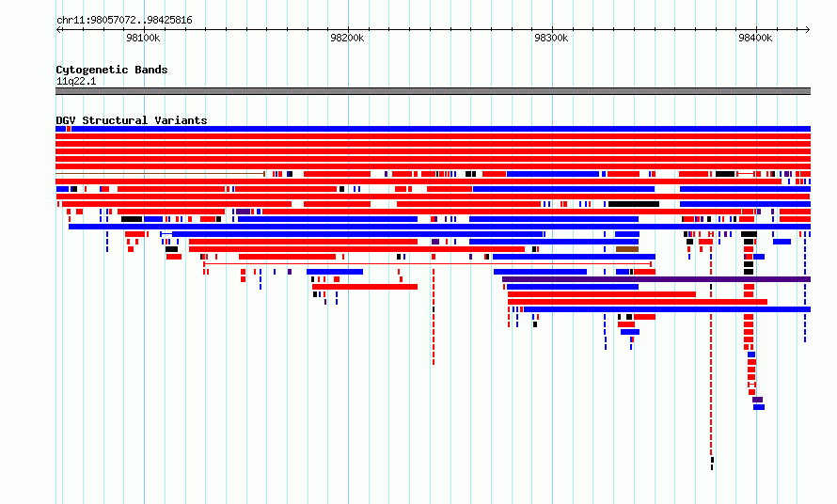
Task: Click the 98100k ruler label
Action: click(x=143, y=38)
